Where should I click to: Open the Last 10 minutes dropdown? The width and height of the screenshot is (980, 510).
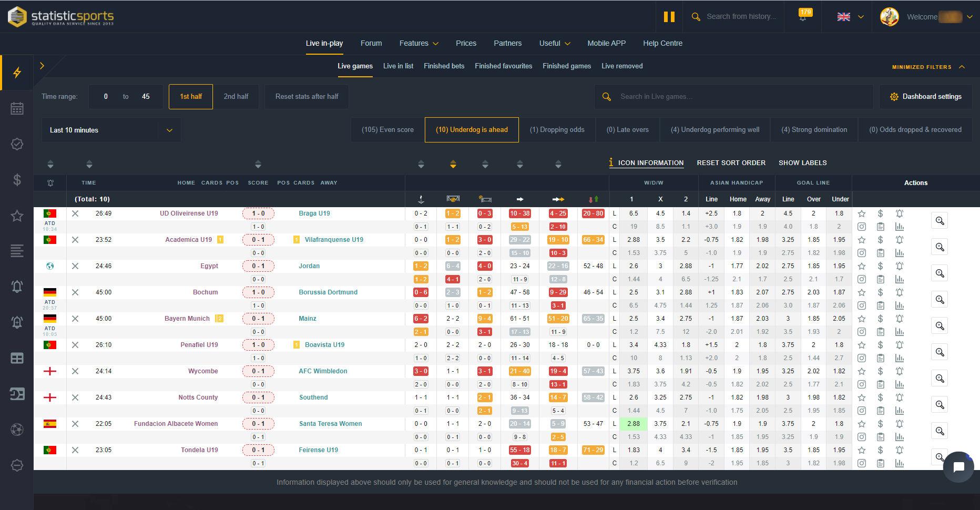click(x=111, y=130)
